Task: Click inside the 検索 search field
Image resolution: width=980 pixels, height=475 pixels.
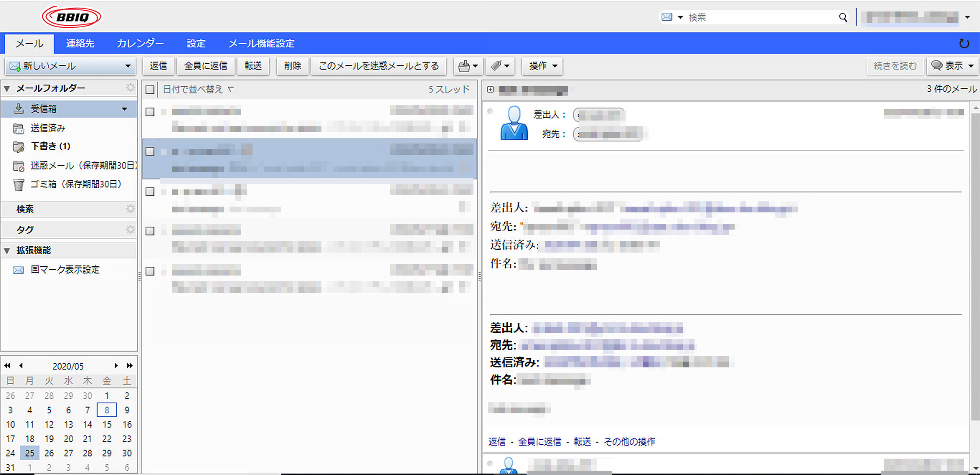Action: pos(760,18)
